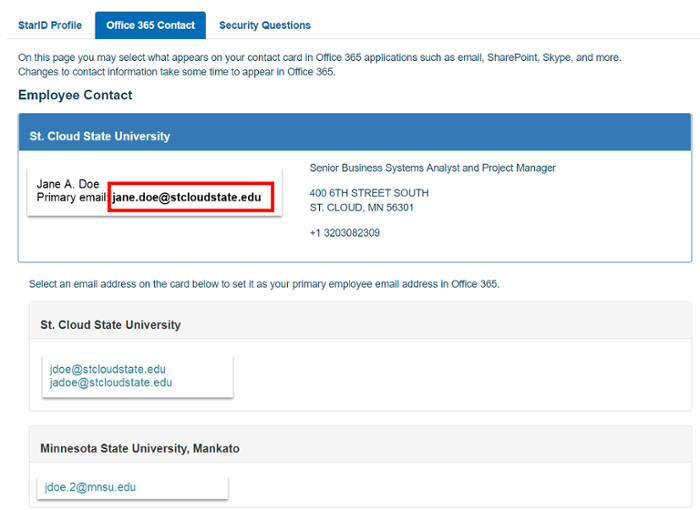Click the gray St. Cloud State University card header
The image size is (700, 510).
click(x=361, y=321)
